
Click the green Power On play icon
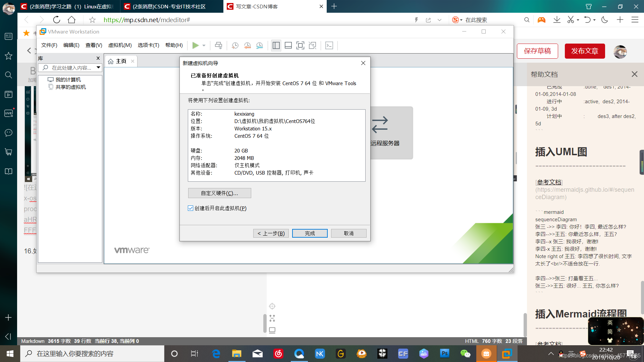click(x=195, y=45)
